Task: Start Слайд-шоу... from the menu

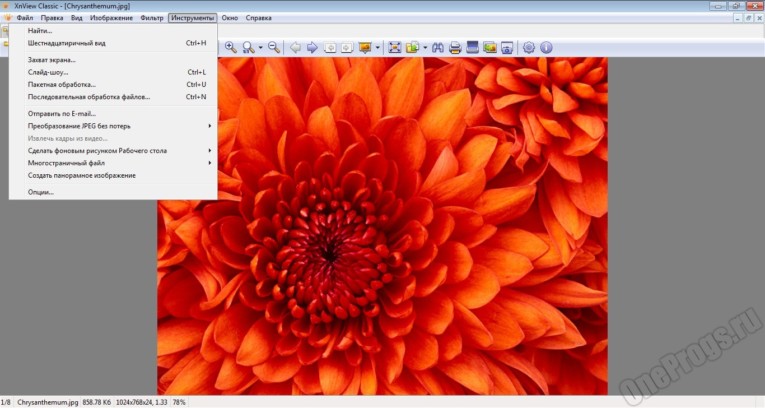Action: 113,72
